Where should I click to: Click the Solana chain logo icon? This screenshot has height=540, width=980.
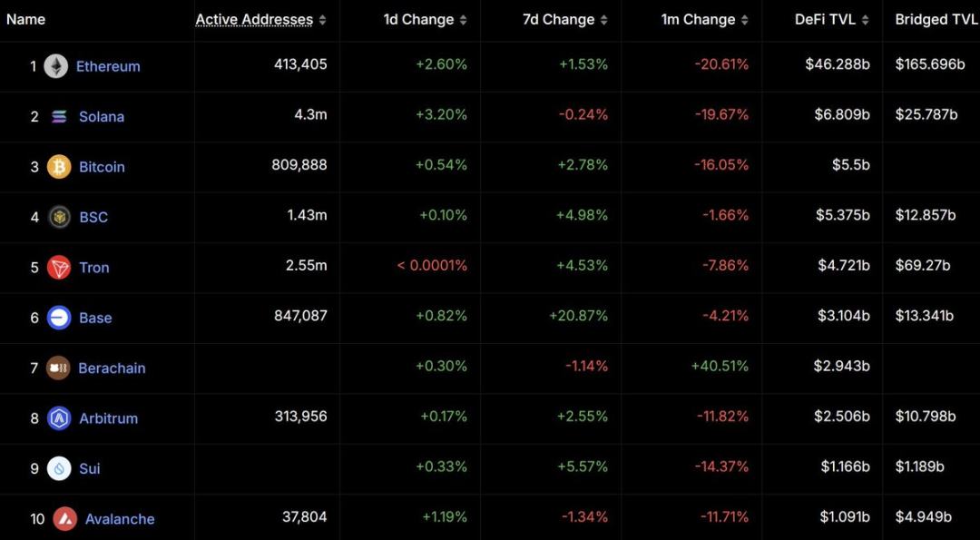click(59, 116)
